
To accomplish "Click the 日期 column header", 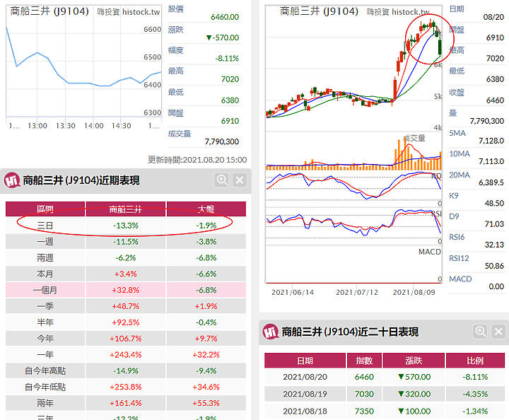I will coord(305,361).
